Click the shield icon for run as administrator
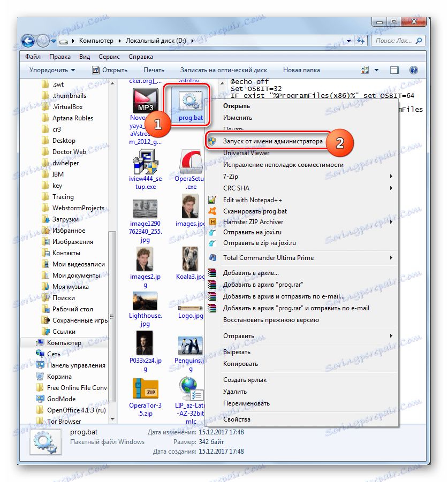The width and height of the screenshot is (448, 482). [x=212, y=141]
